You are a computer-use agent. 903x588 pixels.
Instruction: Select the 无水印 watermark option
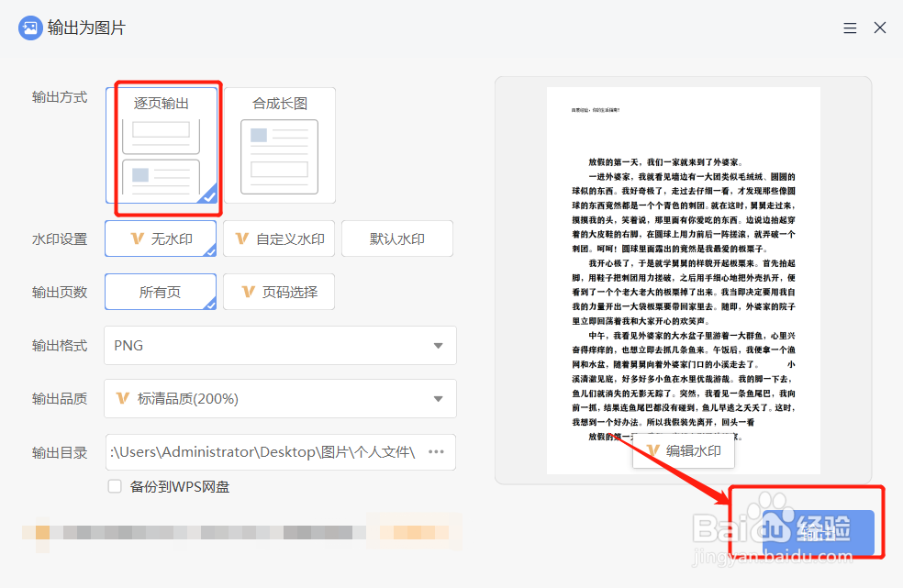tap(161, 239)
